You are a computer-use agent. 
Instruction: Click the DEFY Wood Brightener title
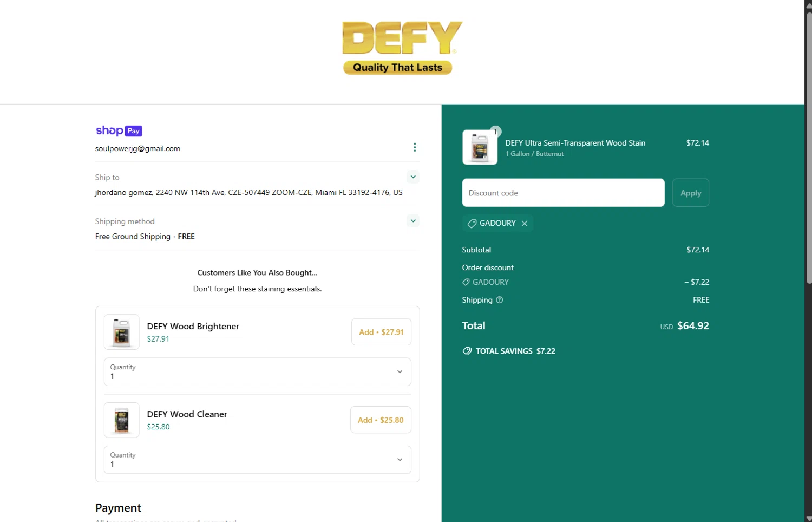(x=193, y=326)
